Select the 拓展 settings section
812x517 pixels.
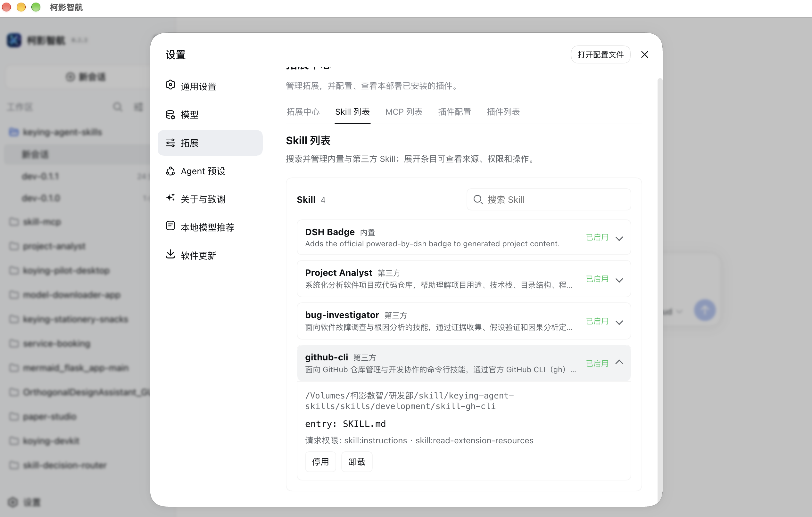(x=210, y=143)
